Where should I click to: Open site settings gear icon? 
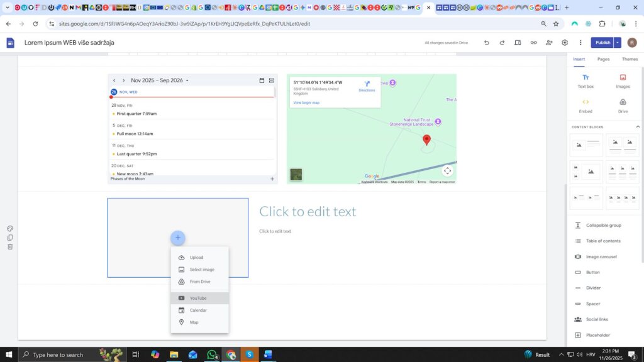point(565,43)
